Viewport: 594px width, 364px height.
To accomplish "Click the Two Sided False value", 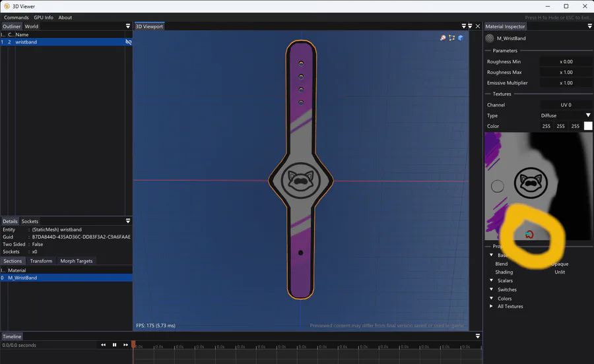I will [x=38, y=245].
